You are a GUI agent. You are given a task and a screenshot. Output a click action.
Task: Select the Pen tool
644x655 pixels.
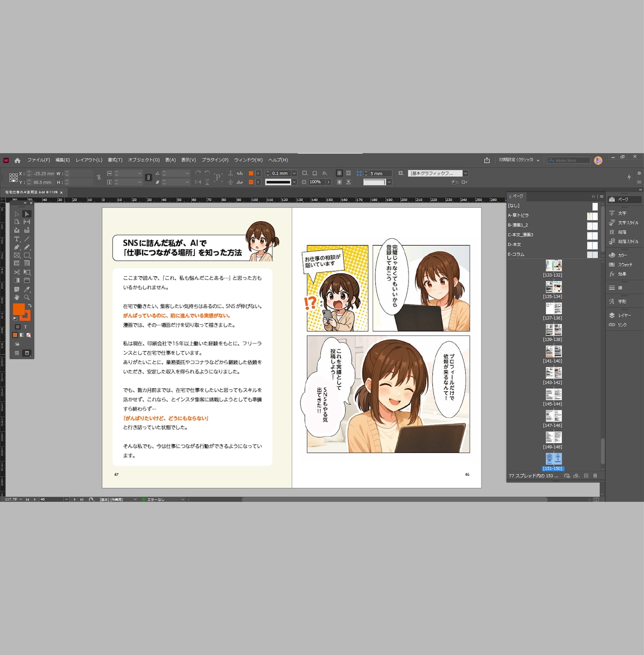coord(16,247)
